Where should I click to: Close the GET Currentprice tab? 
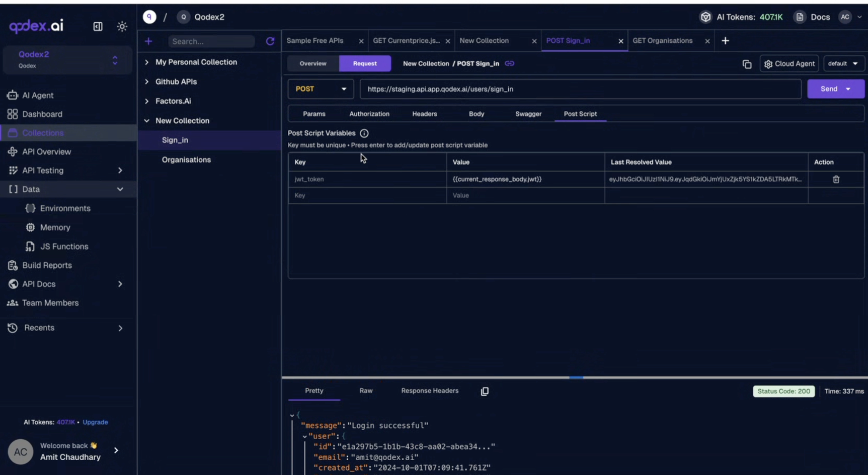448,41
